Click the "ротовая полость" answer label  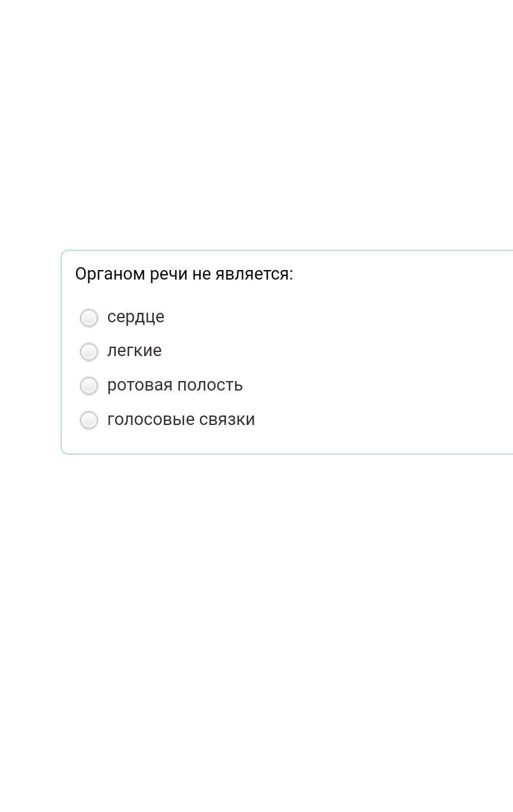[175, 385]
